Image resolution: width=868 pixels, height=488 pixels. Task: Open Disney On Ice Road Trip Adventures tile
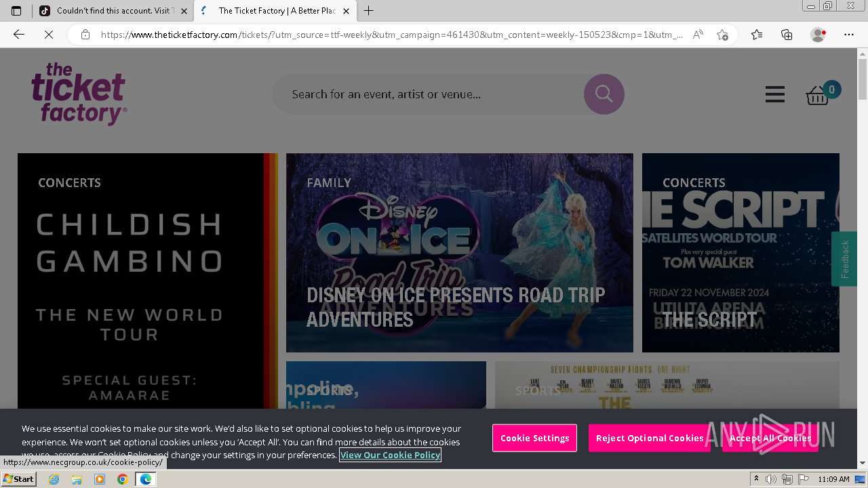tap(460, 253)
